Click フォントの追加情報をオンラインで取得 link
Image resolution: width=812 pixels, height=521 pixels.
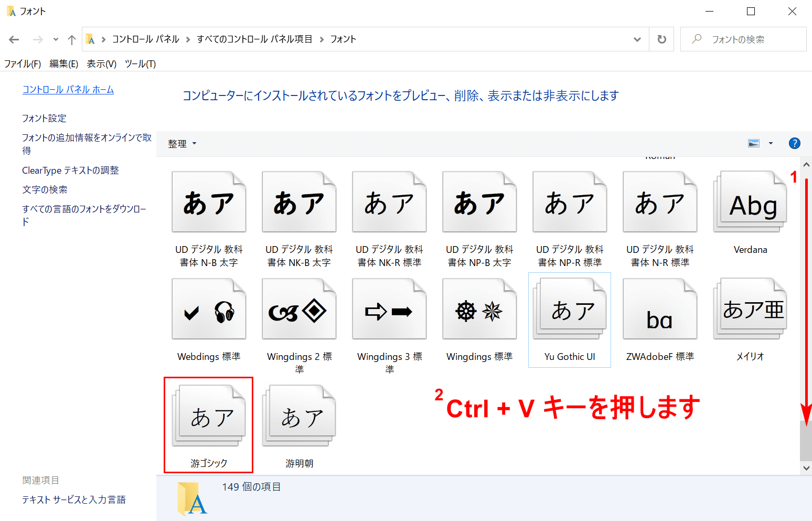[x=87, y=144]
